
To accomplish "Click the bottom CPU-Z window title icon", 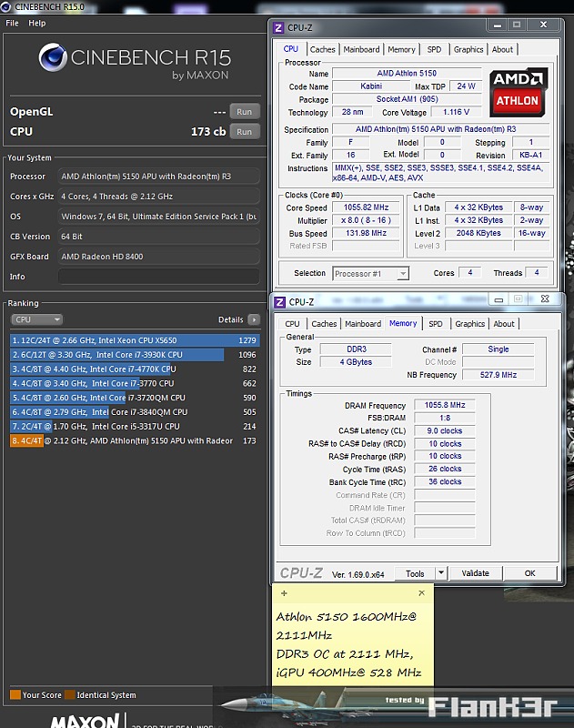I will tap(280, 302).
